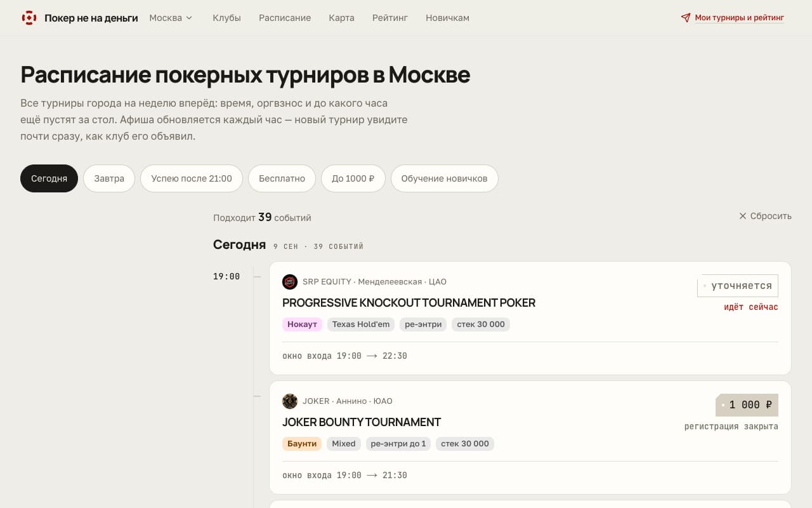812x508 pixels.
Task: Click the chevron next to Москва
Action: click(x=188, y=18)
